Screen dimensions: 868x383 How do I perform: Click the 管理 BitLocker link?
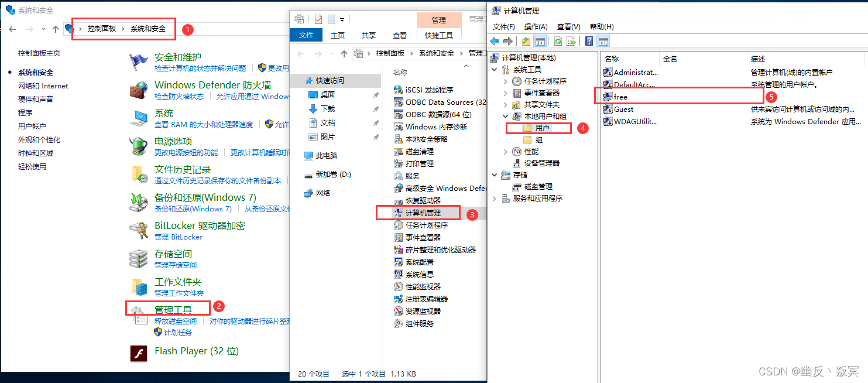click(179, 237)
